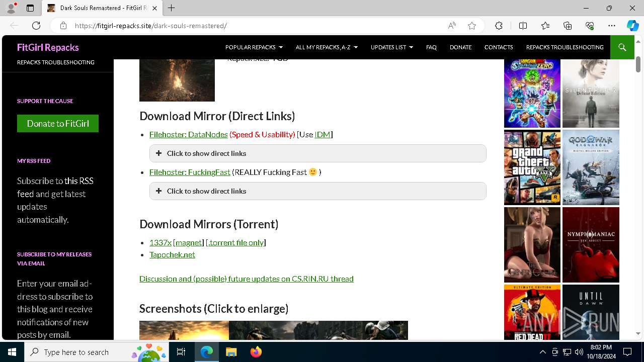Open network status tray icon
This screenshot has height=362, width=644.
(x=567, y=352)
